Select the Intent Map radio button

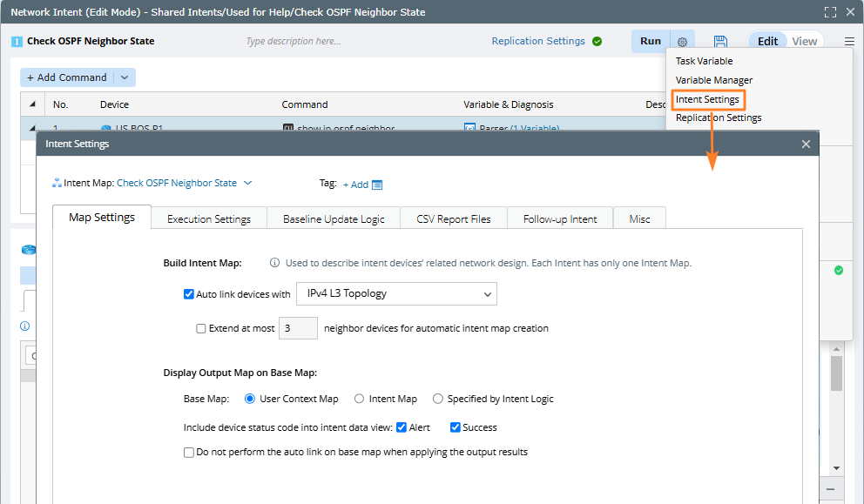pyautogui.click(x=360, y=399)
